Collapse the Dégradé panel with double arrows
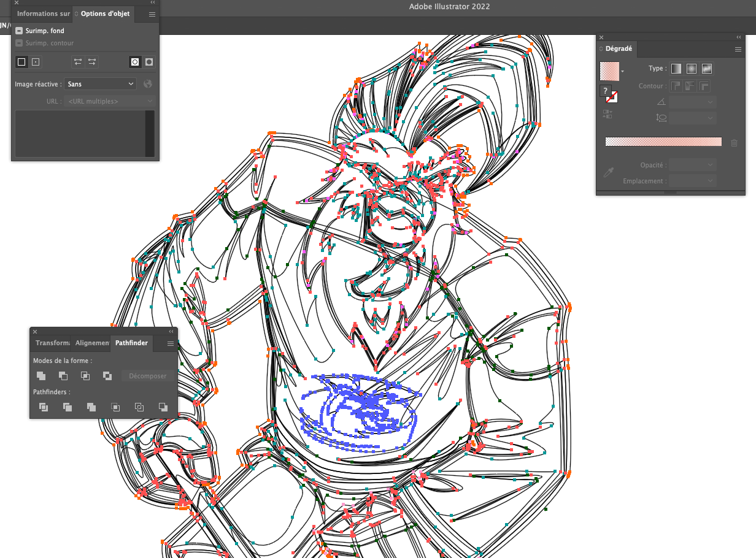This screenshot has width=756, height=558. point(739,37)
